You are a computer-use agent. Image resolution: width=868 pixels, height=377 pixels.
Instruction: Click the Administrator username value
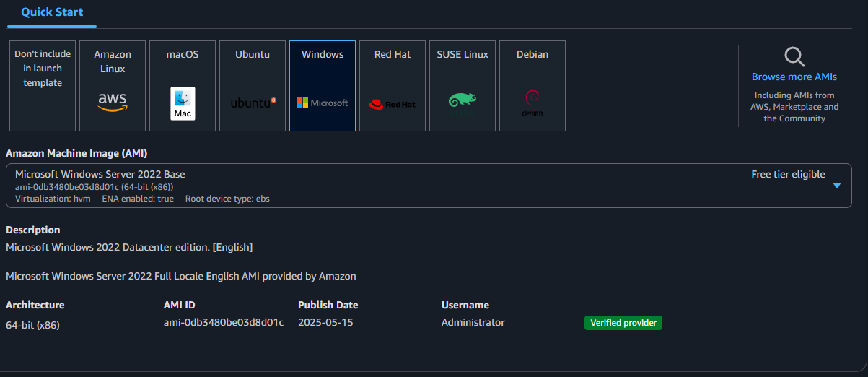(x=473, y=322)
